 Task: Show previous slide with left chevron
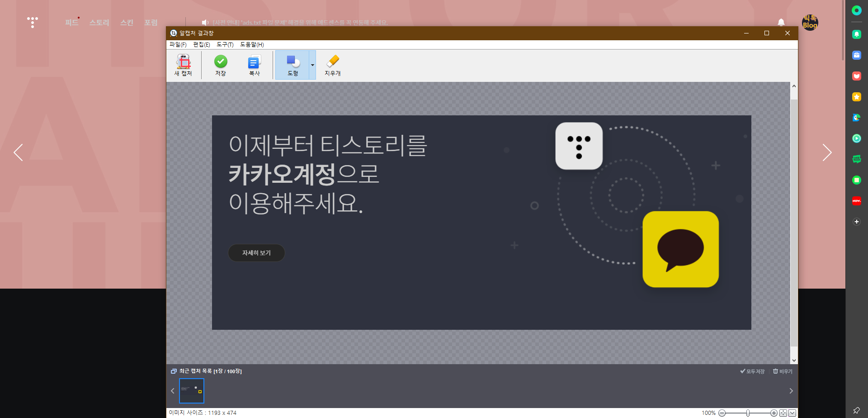click(x=18, y=152)
